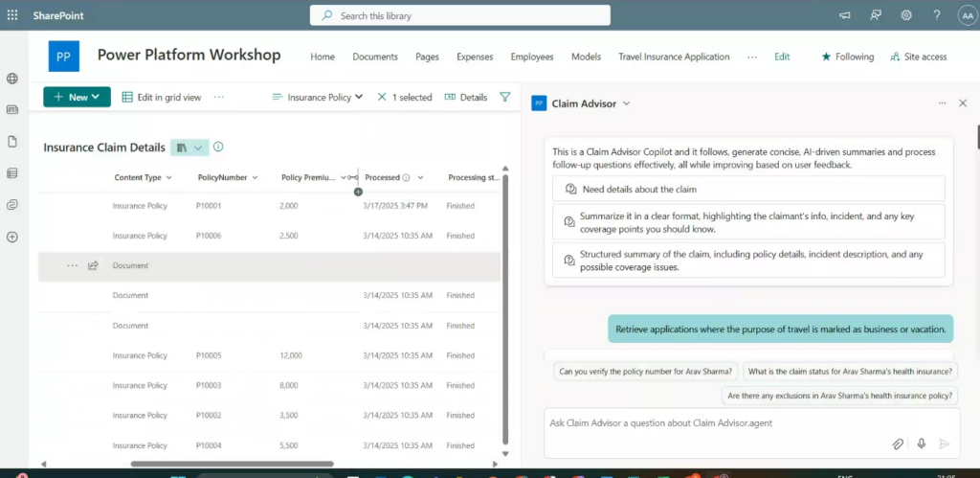
Task: Click the library info icon beside title
Action: point(218,147)
